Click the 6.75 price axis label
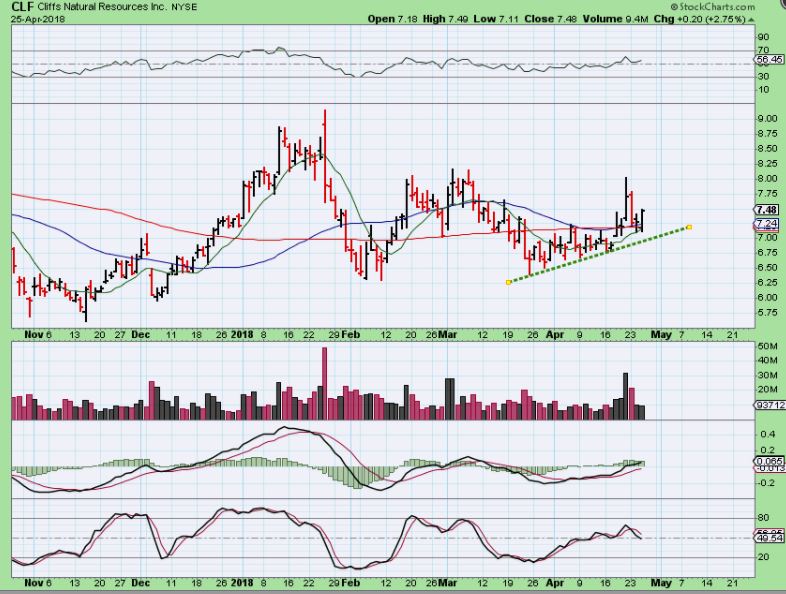 768,253
